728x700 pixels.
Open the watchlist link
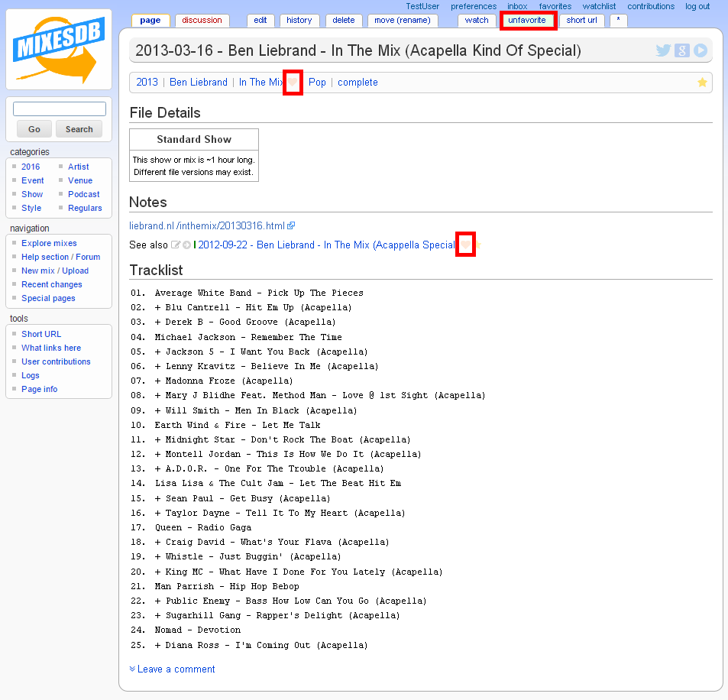600,7
